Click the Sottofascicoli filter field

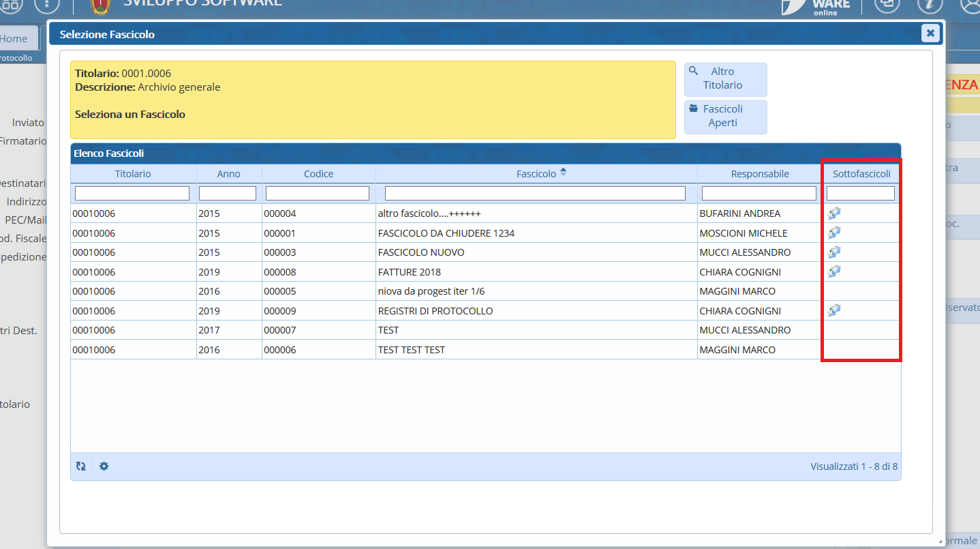coord(860,194)
